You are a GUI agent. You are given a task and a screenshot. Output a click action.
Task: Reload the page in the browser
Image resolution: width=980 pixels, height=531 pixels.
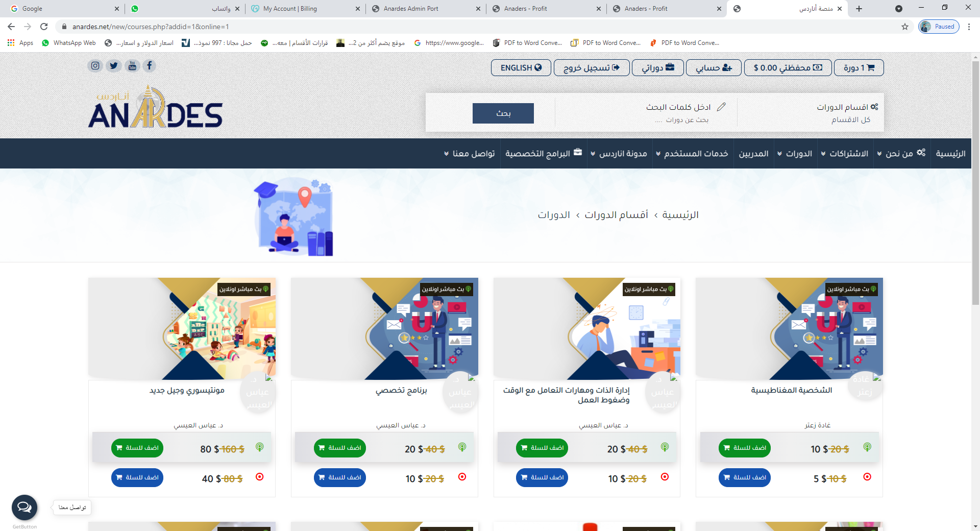click(44, 27)
